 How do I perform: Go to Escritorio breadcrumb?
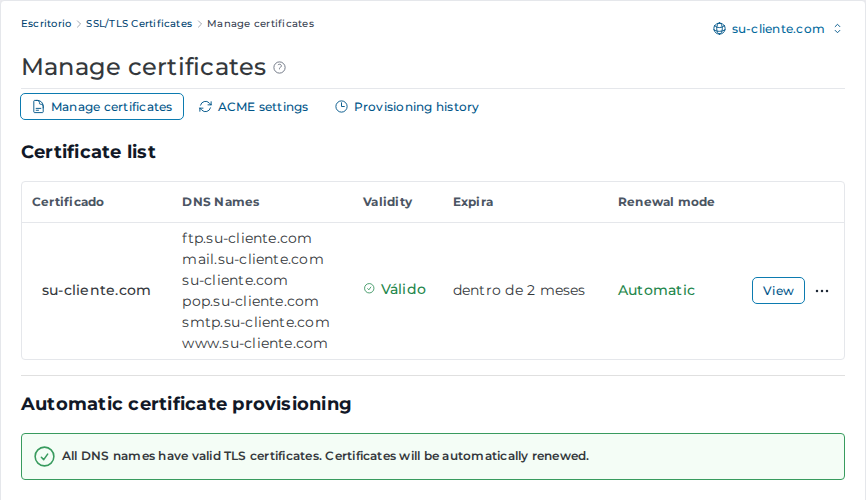click(x=46, y=24)
